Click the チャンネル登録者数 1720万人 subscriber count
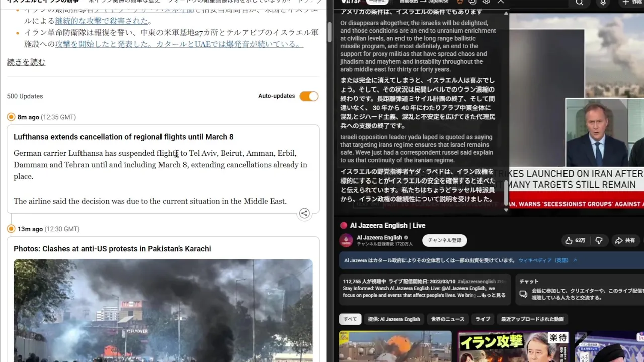644x362 pixels. (384, 244)
